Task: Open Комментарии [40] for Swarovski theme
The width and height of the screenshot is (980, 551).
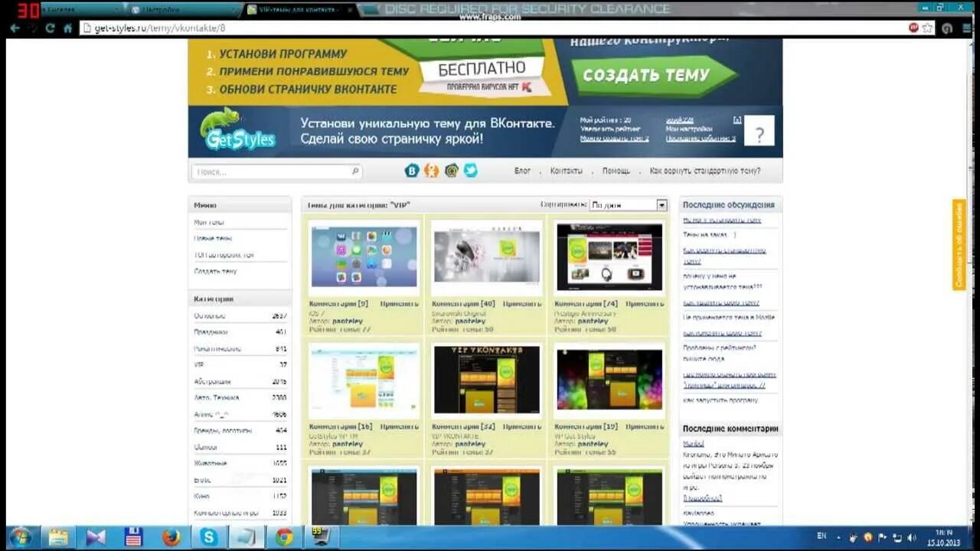Action: tap(463, 304)
